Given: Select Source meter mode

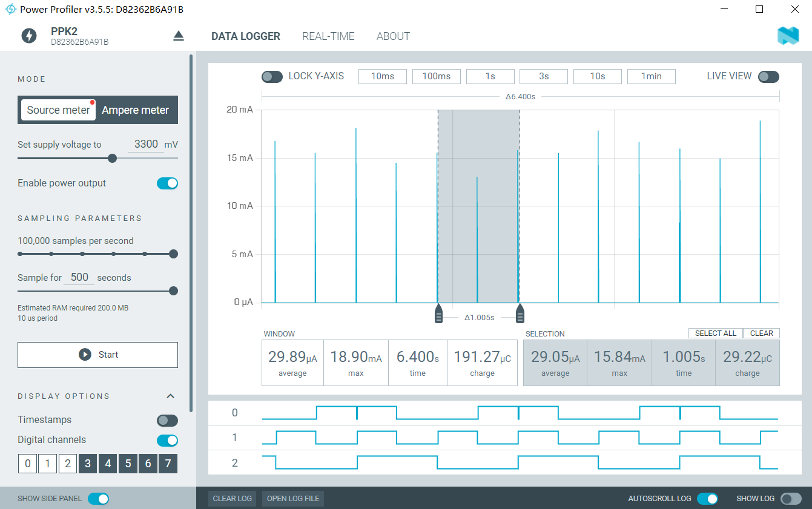Looking at the screenshot, I should pyautogui.click(x=58, y=110).
